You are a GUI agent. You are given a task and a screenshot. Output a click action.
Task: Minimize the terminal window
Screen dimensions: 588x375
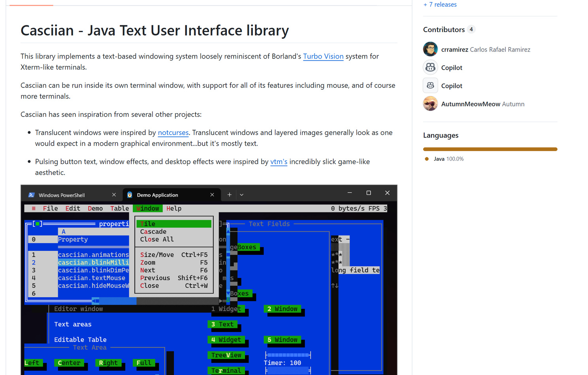click(x=350, y=193)
